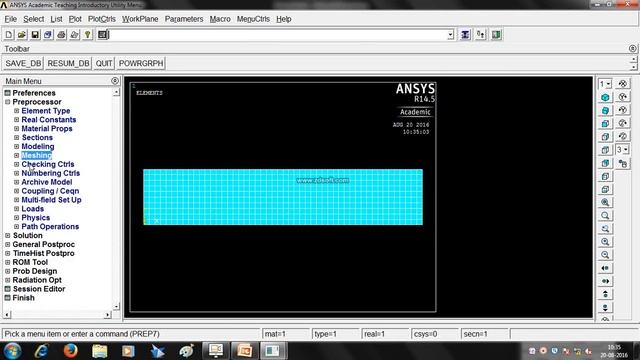Select Meshing in the Main Menu
This screenshot has width=640, height=360.
[36, 155]
